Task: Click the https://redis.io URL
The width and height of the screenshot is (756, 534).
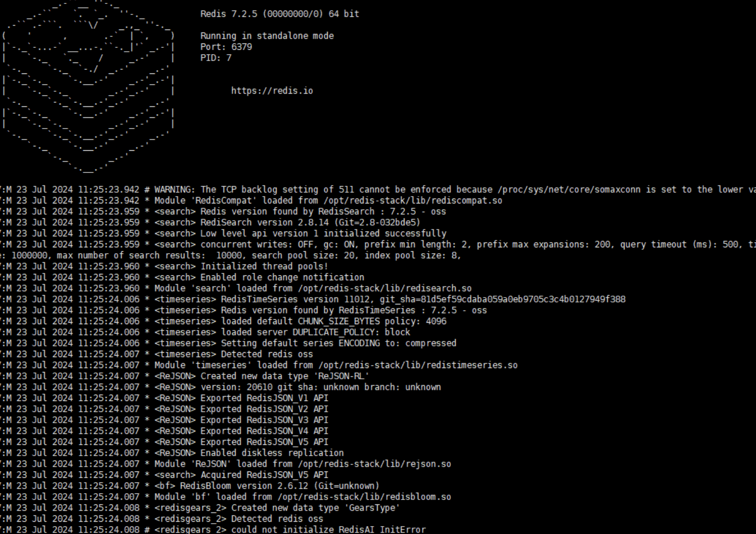Action: click(x=272, y=91)
